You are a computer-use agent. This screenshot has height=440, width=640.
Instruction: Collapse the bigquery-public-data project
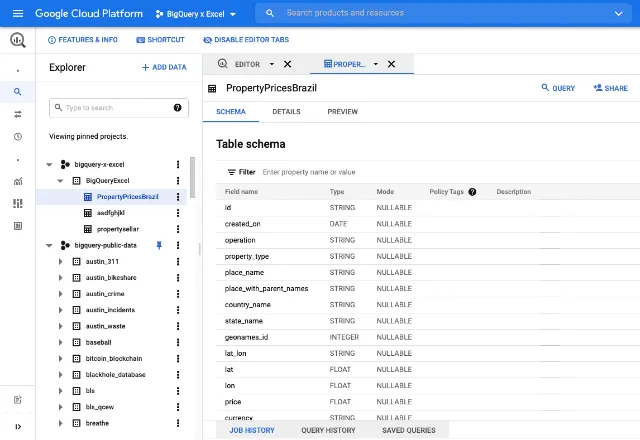(x=49, y=245)
